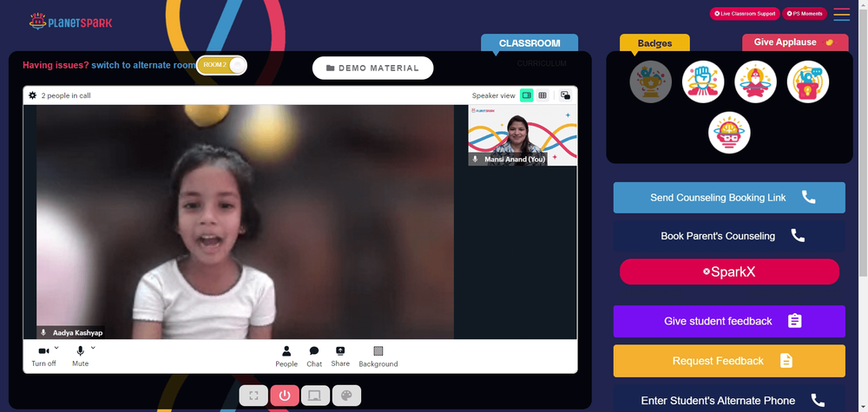Enter fullscreen mode

pos(253,396)
